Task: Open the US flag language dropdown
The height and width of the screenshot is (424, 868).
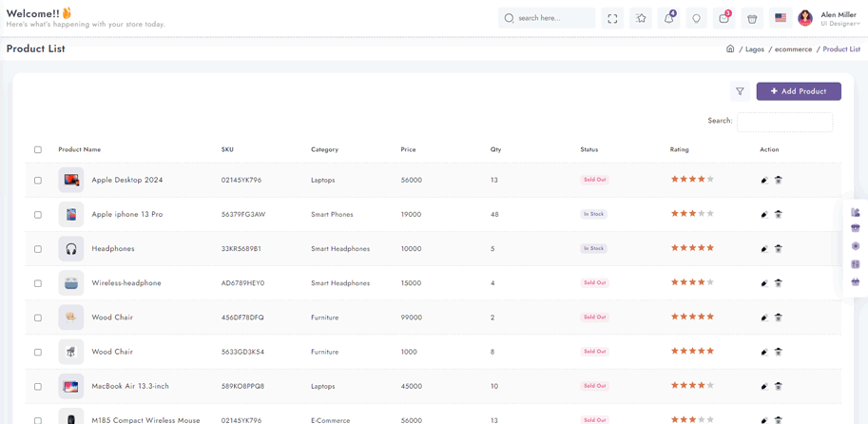Action: 781,18
